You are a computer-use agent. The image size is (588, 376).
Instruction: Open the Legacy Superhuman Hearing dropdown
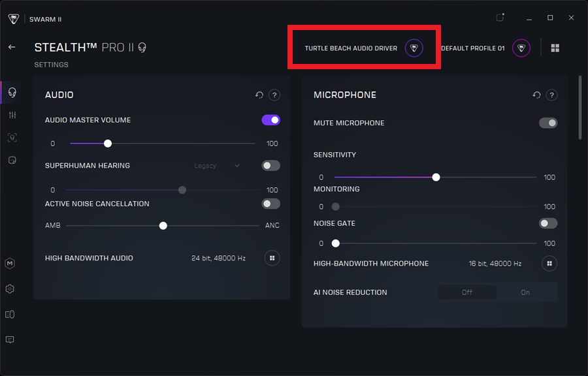(217, 166)
